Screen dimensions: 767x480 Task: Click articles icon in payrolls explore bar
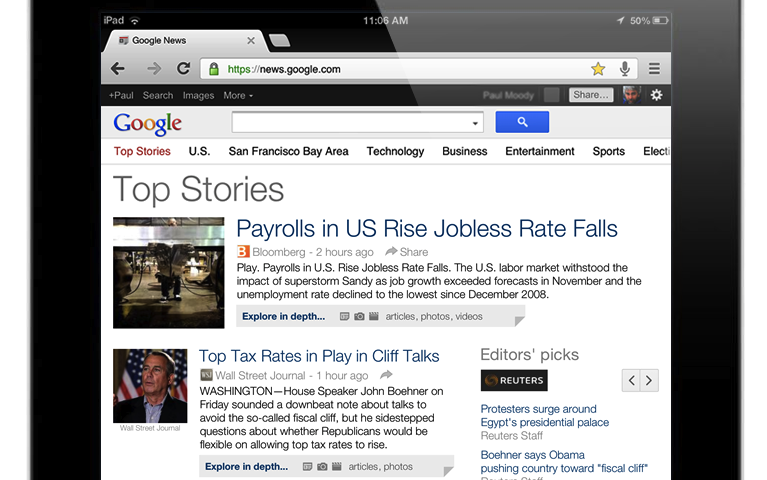pos(344,317)
